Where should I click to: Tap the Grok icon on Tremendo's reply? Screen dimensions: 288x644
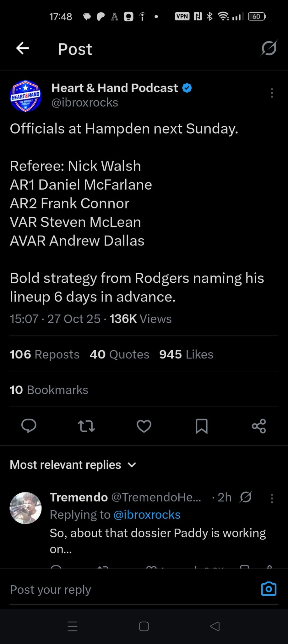(x=246, y=497)
